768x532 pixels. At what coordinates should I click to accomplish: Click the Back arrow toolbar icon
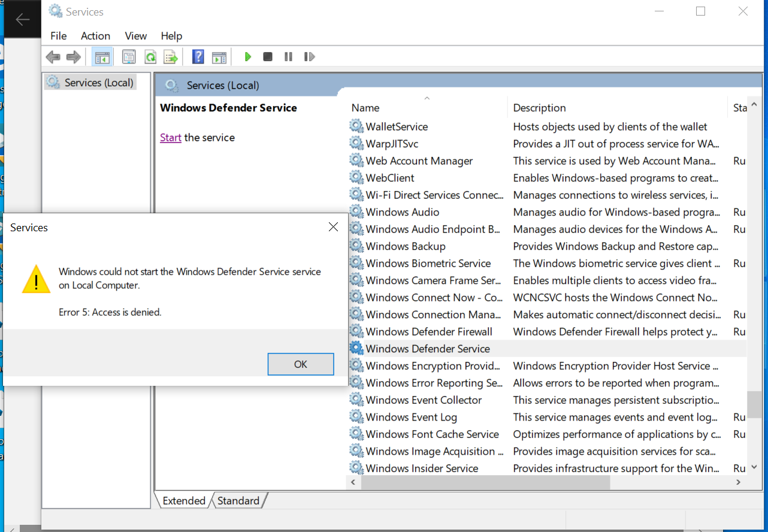pos(53,57)
